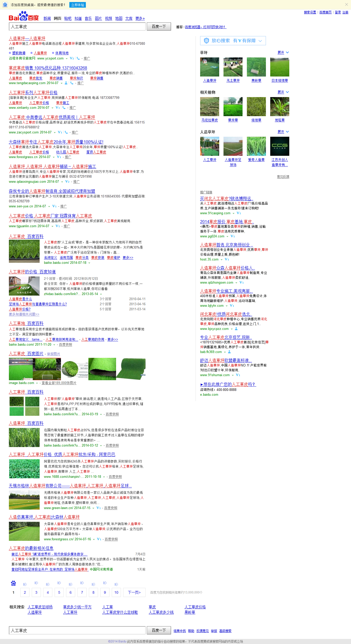Click the 更多知道相关问题>> link

24,314
